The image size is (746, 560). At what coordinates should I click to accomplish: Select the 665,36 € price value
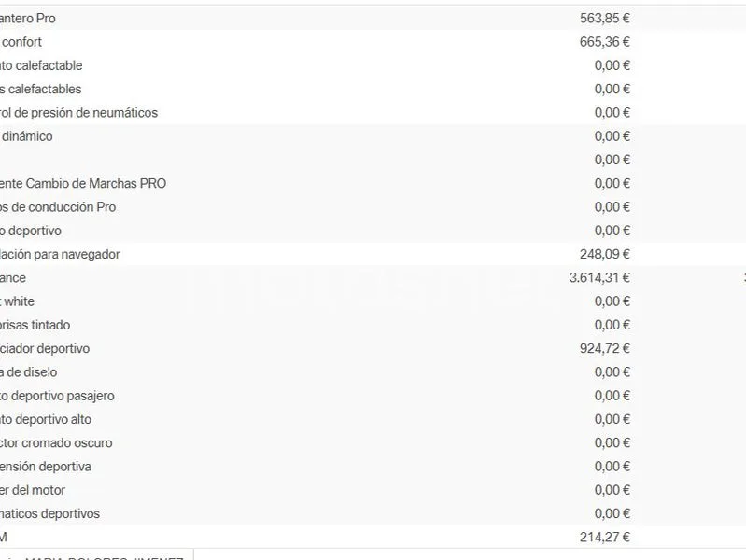604,42
